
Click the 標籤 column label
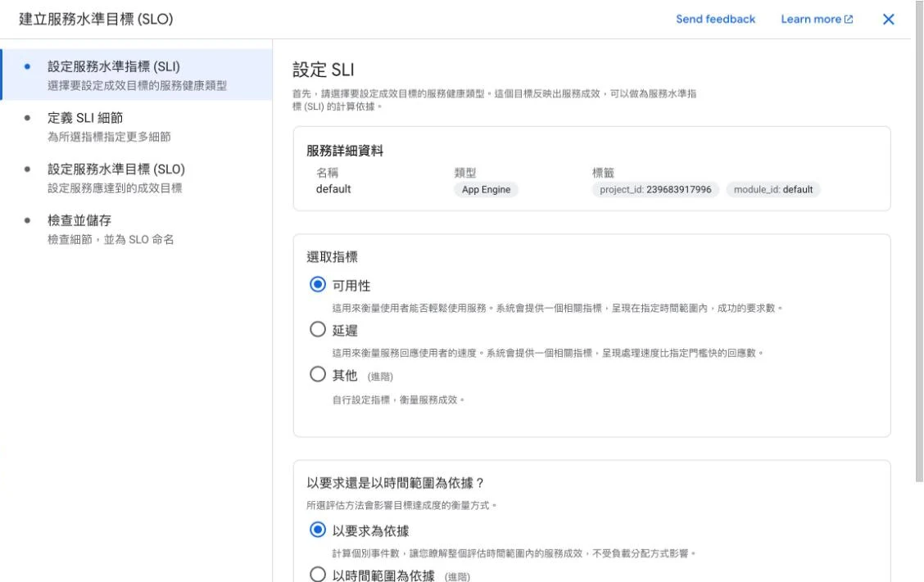603,173
